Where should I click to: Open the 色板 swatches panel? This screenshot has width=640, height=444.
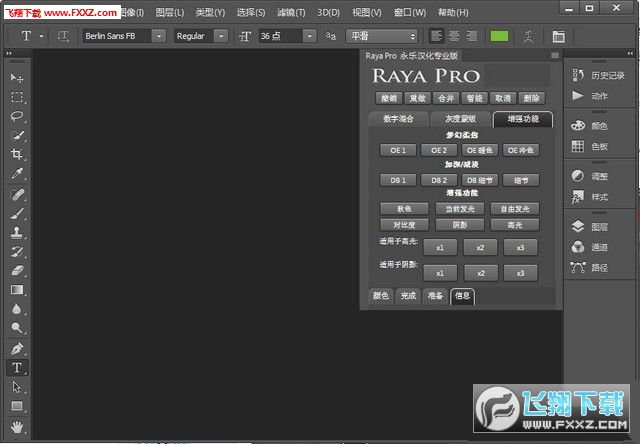click(x=589, y=146)
